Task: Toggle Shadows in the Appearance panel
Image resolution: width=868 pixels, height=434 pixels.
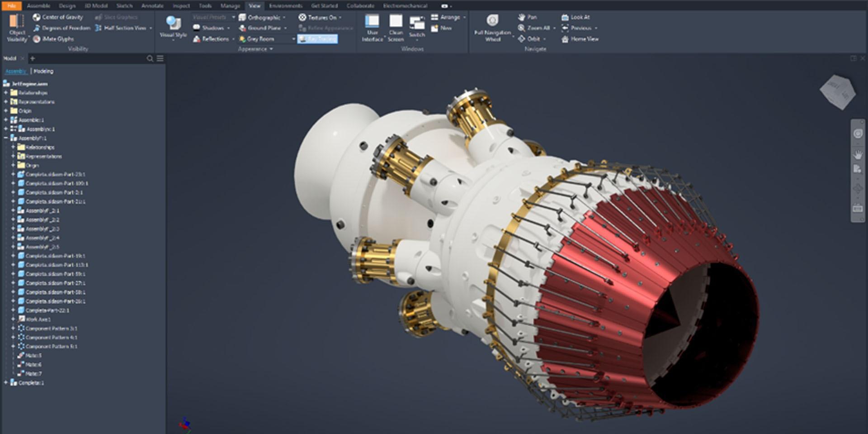Action: point(209,28)
